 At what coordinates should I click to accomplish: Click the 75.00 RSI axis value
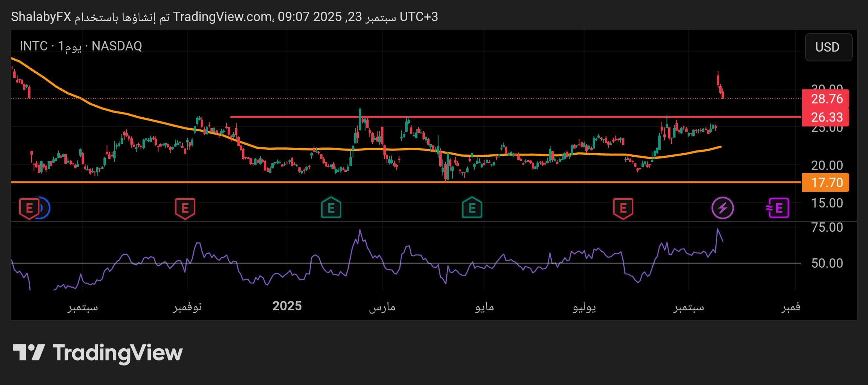[x=827, y=227]
